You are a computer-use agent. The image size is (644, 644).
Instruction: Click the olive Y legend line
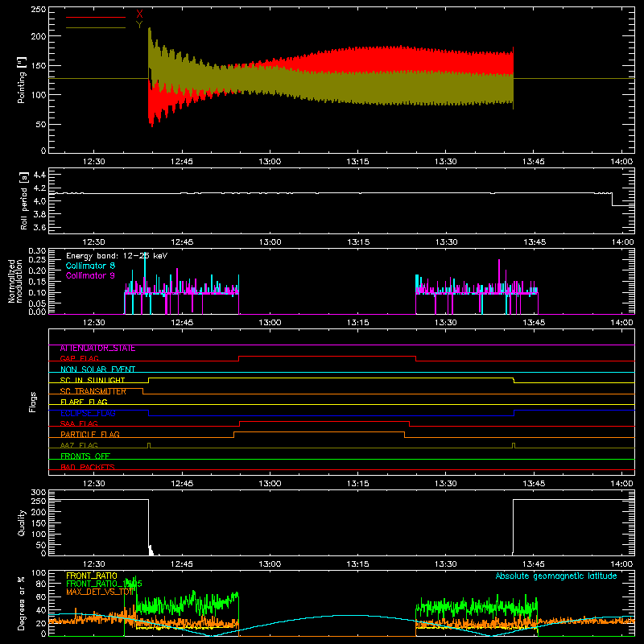tap(96, 27)
